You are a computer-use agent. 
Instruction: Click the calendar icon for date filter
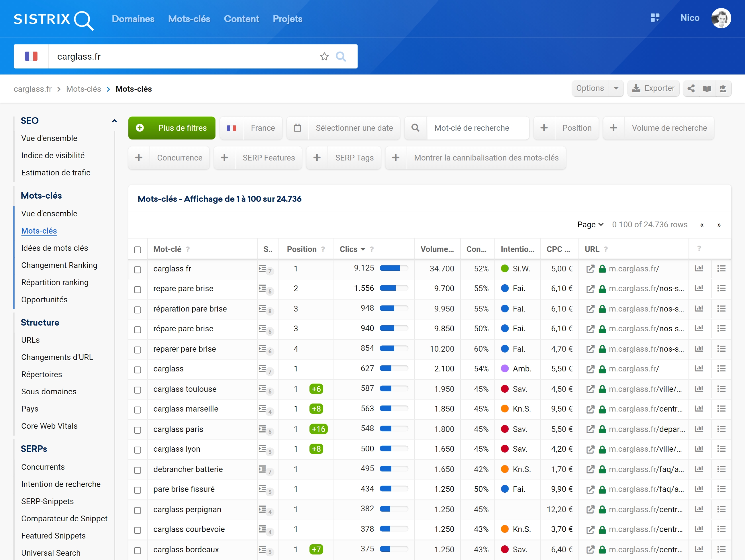(x=297, y=128)
